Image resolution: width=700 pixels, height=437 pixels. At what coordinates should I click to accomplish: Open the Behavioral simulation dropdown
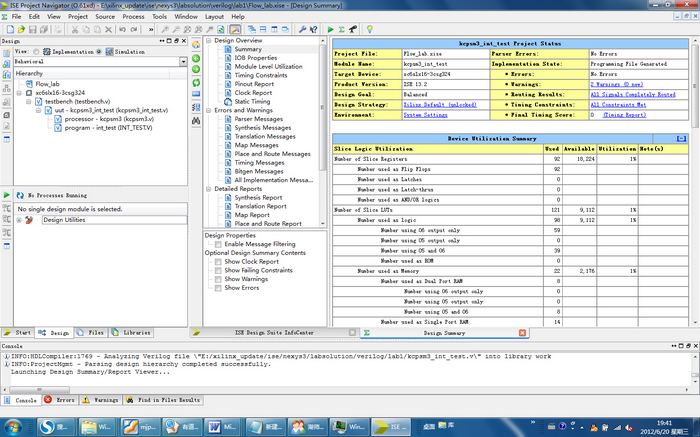(x=183, y=62)
